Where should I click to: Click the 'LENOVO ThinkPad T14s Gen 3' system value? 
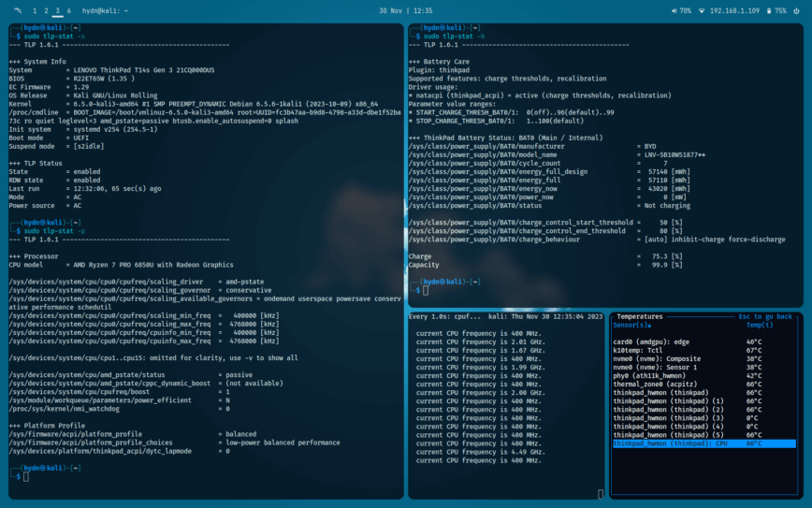click(144, 70)
